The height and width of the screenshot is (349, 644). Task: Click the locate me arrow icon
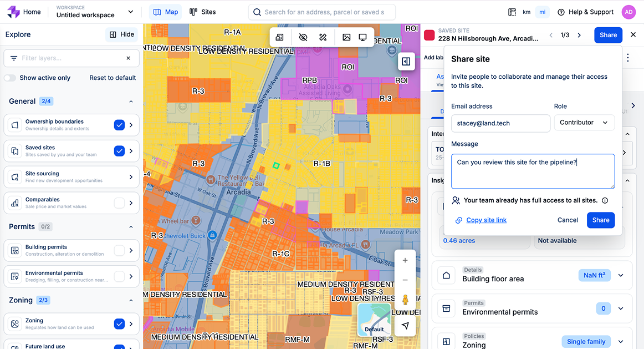[405, 326]
